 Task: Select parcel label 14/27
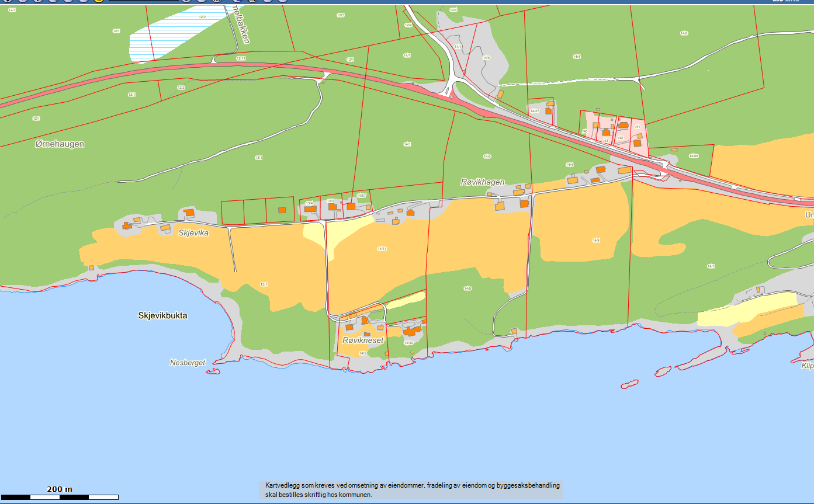coord(534,110)
